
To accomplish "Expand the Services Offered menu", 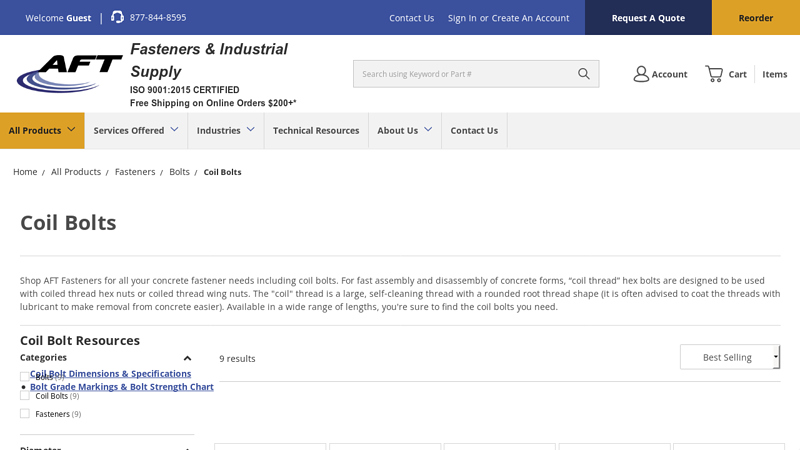I will coord(136,130).
